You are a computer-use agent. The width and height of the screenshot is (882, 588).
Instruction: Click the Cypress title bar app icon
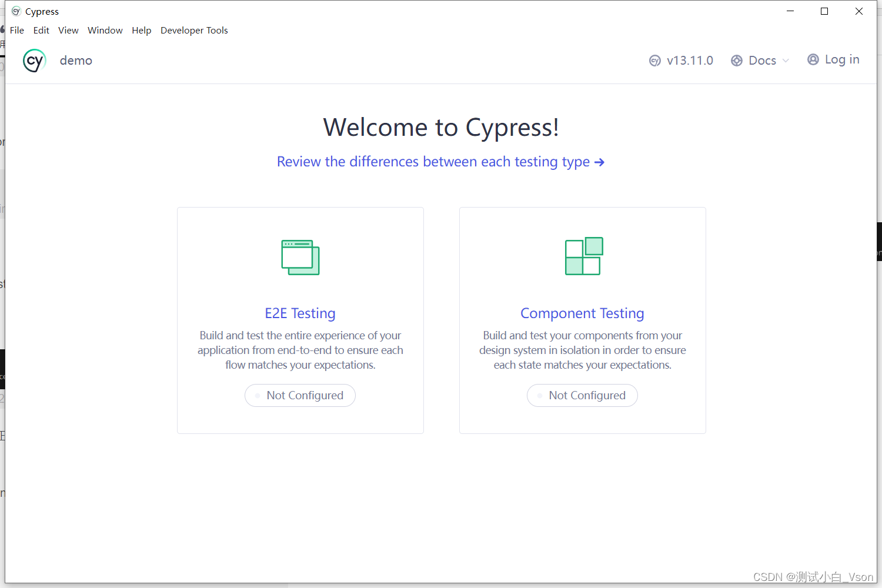16,11
